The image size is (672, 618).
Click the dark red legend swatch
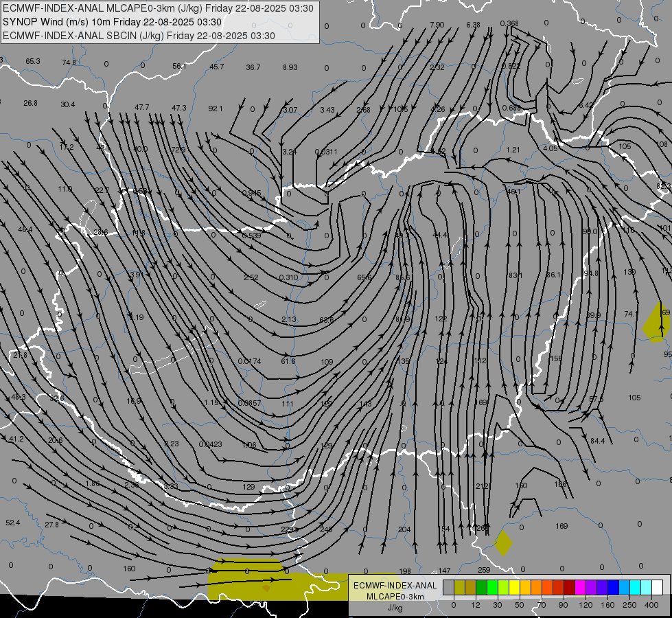pyautogui.click(x=570, y=588)
